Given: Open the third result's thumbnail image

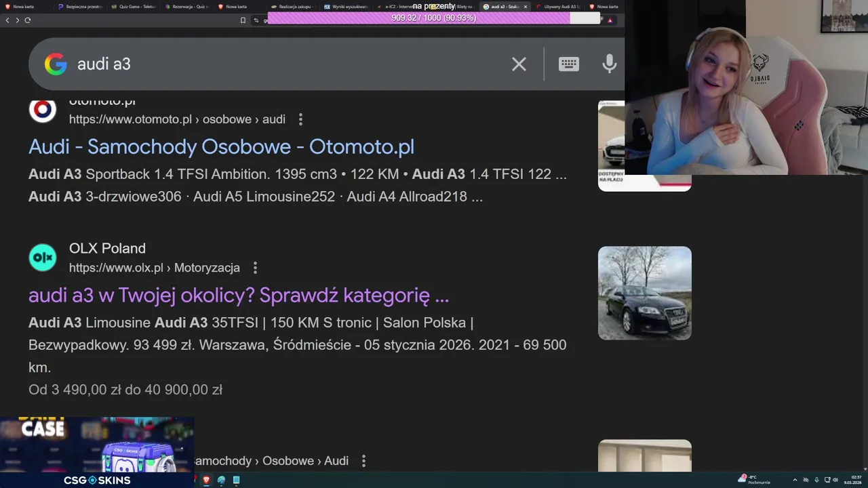Looking at the screenshot, I should click(x=645, y=455).
